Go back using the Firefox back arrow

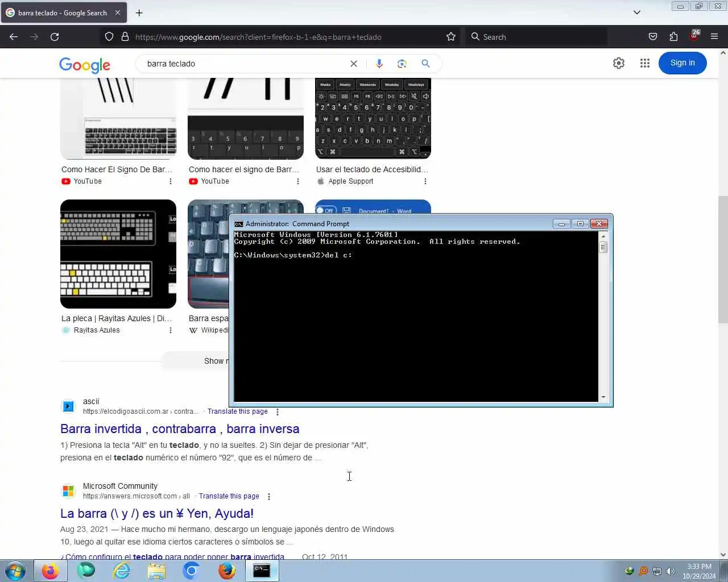click(x=14, y=37)
